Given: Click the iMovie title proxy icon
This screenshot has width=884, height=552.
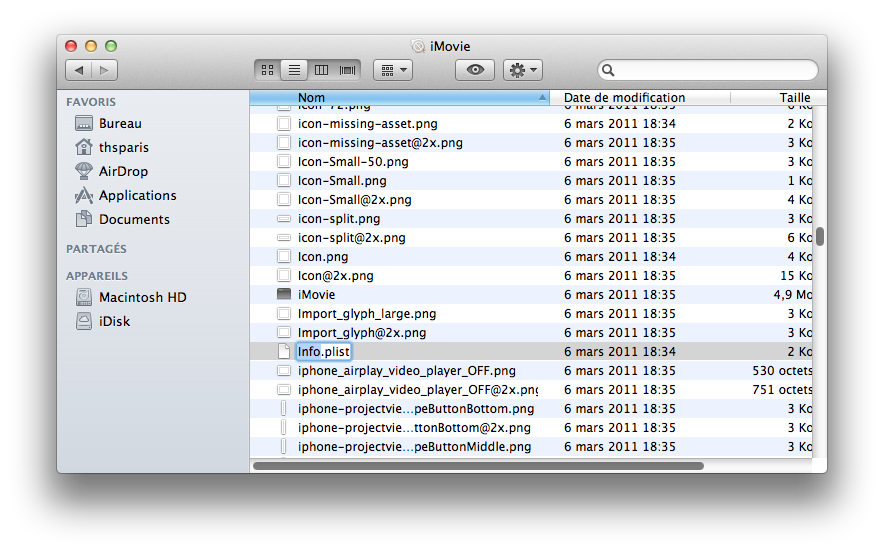Looking at the screenshot, I should pyautogui.click(x=418, y=46).
